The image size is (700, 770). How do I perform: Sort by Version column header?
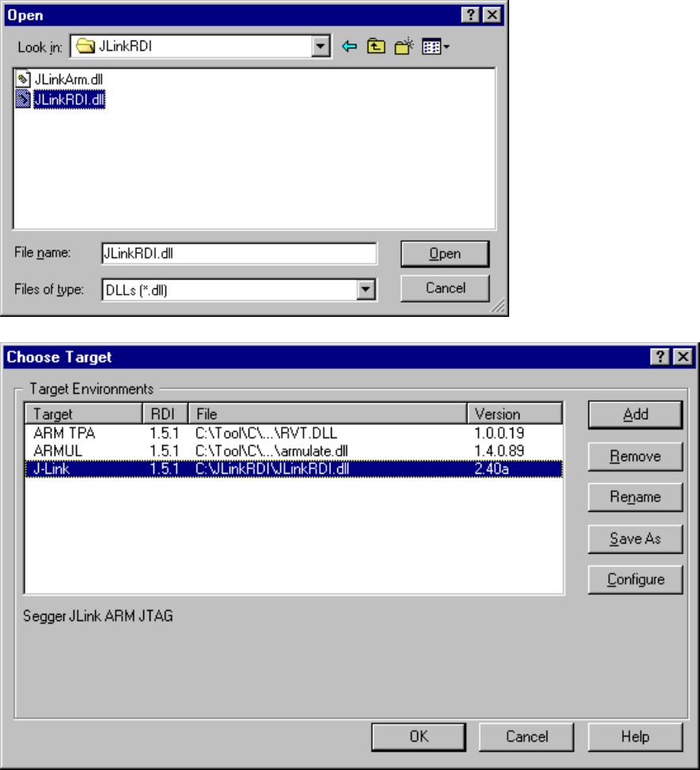coord(515,414)
